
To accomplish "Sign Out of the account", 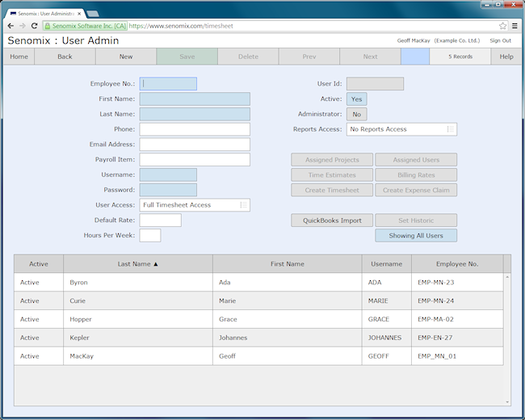I will point(500,40).
